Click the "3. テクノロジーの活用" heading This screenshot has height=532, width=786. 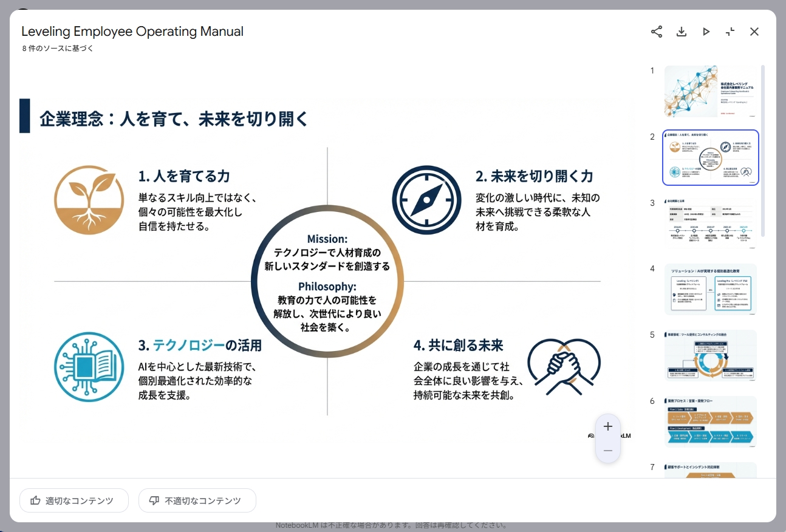pyautogui.click(x=200, y=346)
